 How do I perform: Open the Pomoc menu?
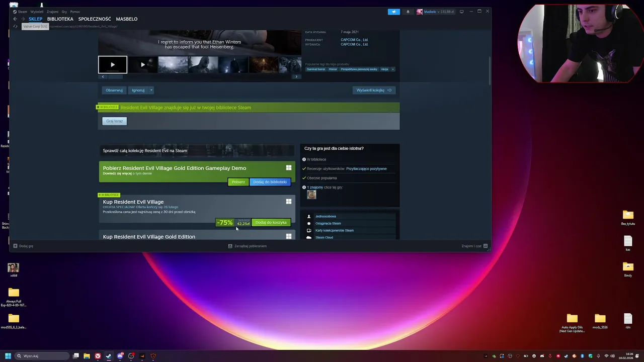75,12
